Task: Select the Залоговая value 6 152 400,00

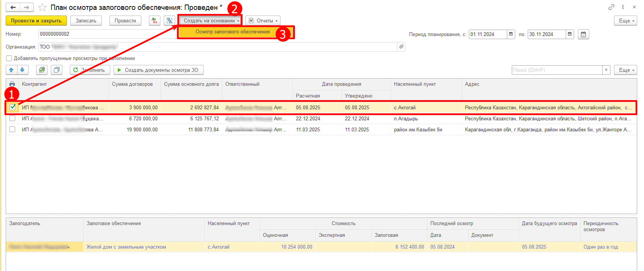Action: pyautogui.click(x=399, y=247)
